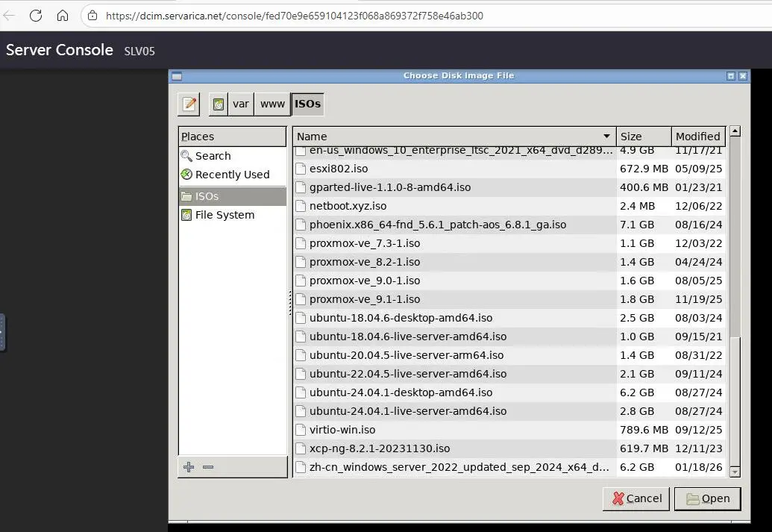The width and height of the screenshot is (772, 532).
Task: Click the site padlock icon in address bar
Action: click(x=92, y=16)
